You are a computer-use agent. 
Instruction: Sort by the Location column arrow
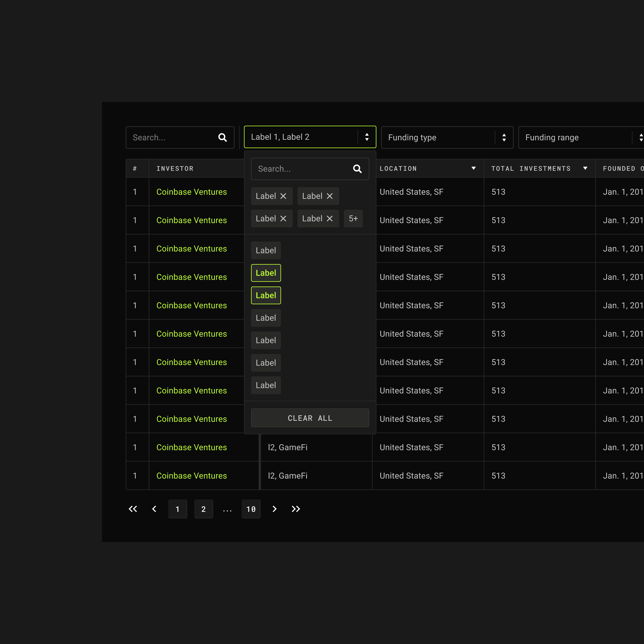(473, 168)
